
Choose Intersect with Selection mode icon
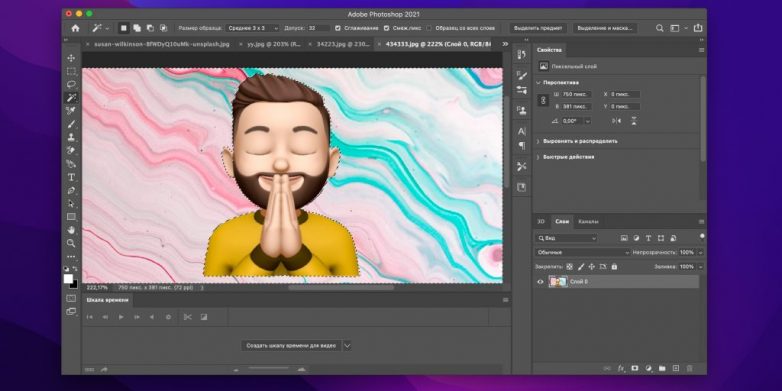tap(163, 28)
